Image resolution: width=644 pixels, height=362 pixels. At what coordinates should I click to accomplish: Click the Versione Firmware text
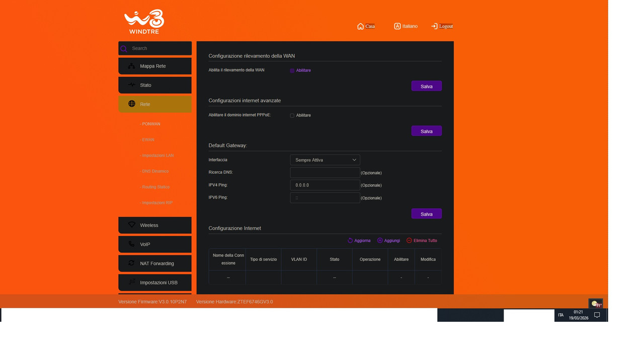pyautogui.click(x=152, y=302)
